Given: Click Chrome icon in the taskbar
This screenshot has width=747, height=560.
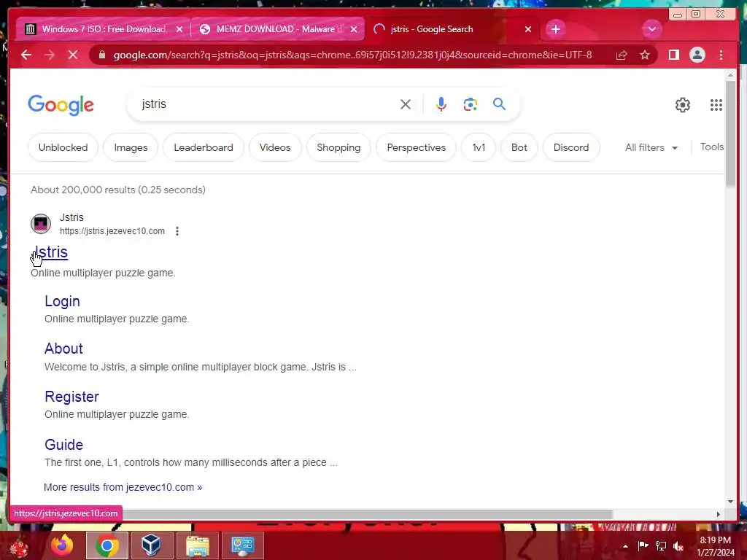Looking at the screenshot, I should point(107,545).
